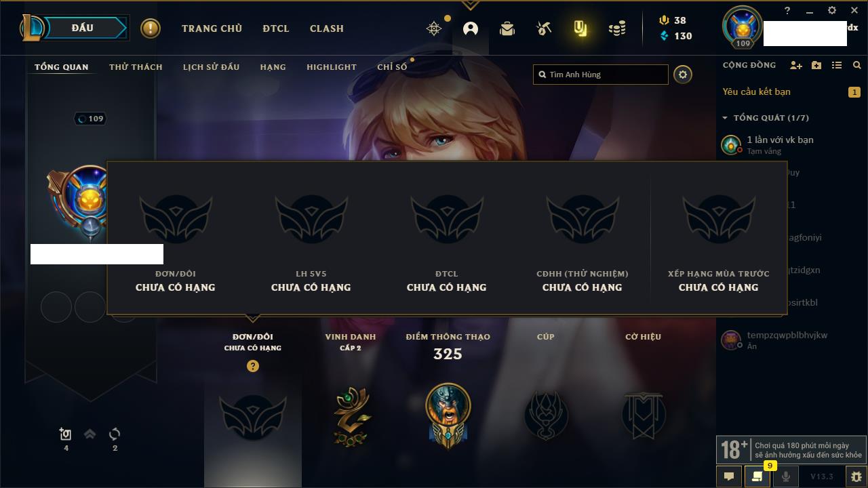Open the chat bubble icon
Image resolution: width=868 pixels, height=488 pixels.
pos(729,476)
